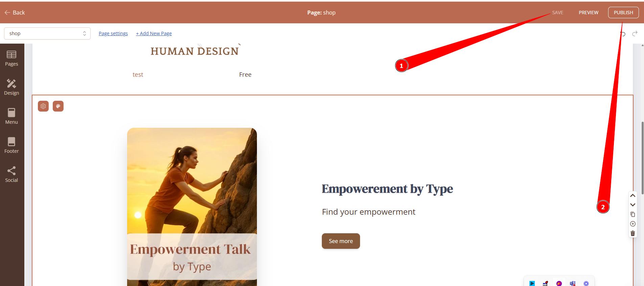This screenshot has height=286, width=644.
Task: Click the Empowerment Talk image thumbnail
Action: (x=192, y=207)
